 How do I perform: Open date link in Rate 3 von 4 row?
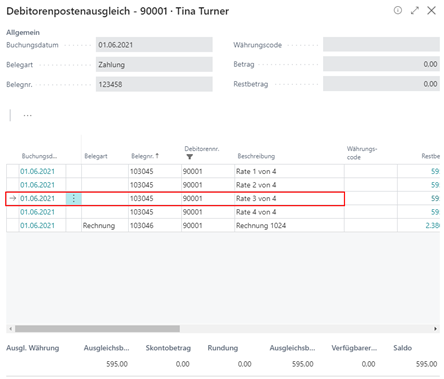point(37,199)
